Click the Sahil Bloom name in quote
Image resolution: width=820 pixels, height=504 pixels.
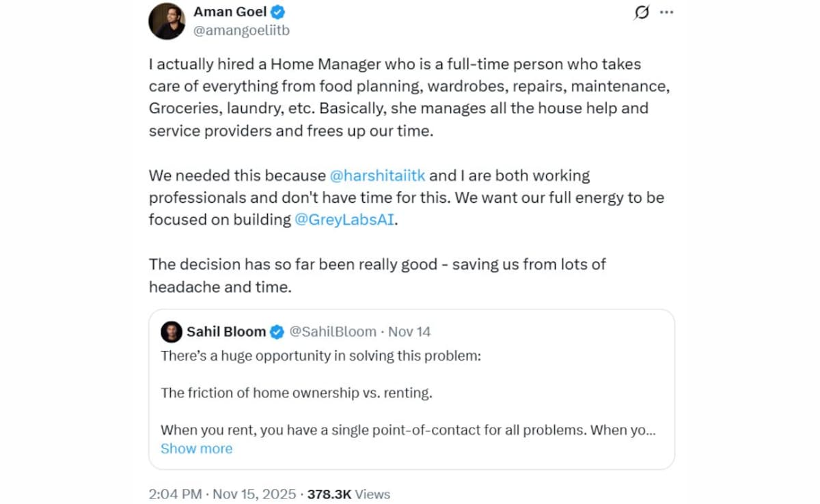226,332
